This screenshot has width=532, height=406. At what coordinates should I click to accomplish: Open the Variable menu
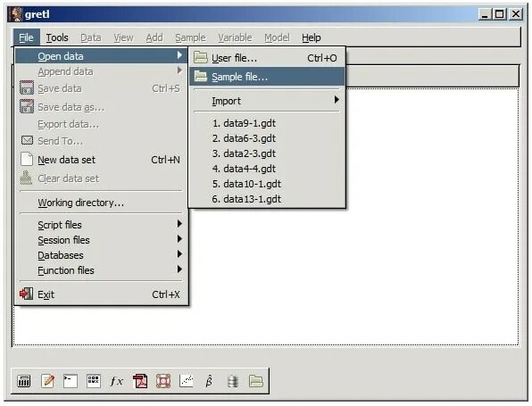[235, 37]
